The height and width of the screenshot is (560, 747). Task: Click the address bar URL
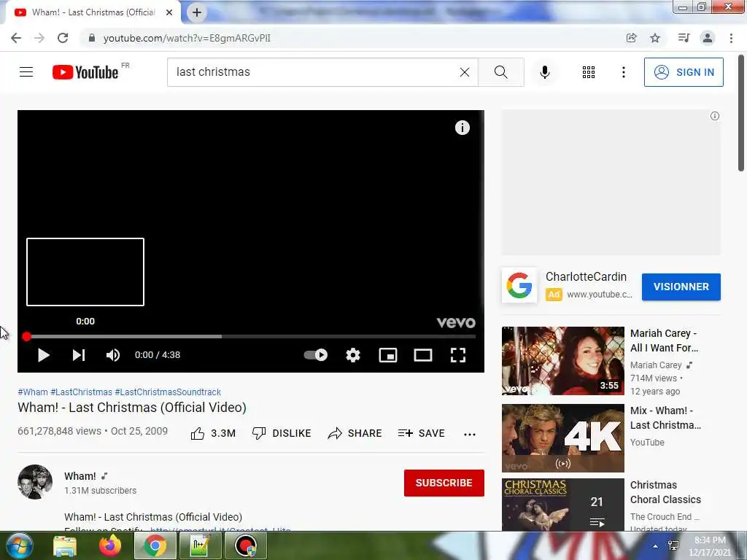(x=187, y=38)
